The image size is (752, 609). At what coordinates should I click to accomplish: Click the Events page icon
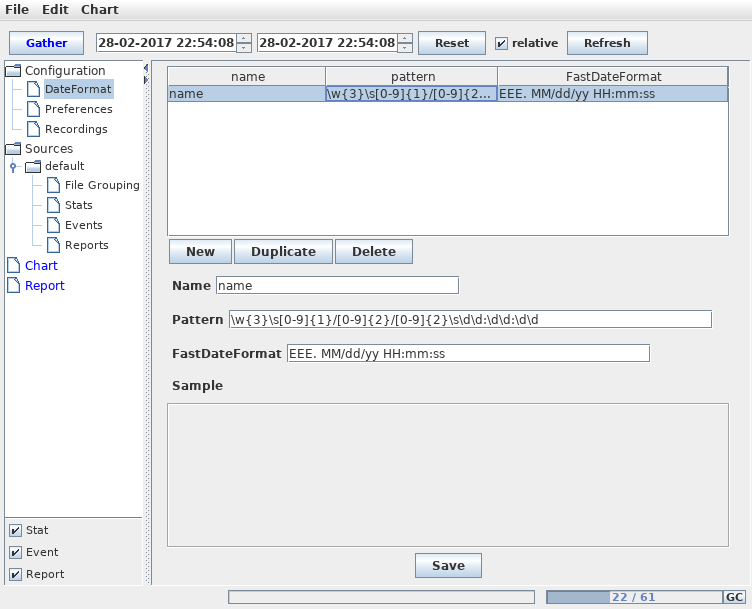54,225
